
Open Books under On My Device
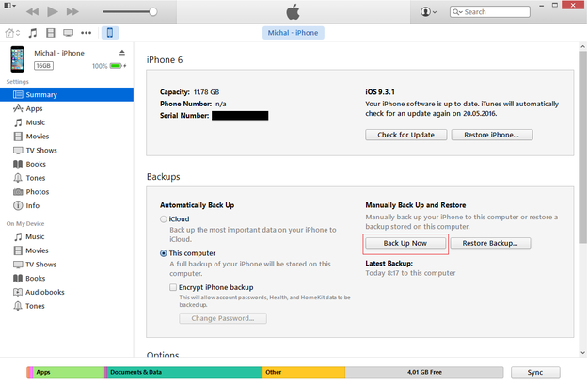coord(67,279)
